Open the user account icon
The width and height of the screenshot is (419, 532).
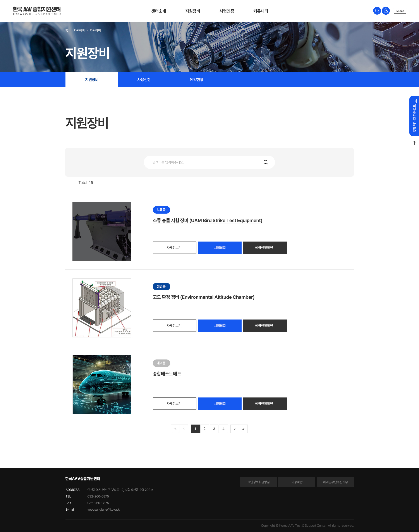[x=386, y=11]
